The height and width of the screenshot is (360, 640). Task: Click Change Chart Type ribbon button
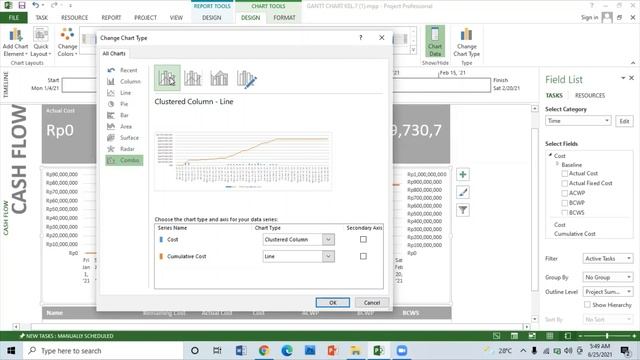pos(467,42)
